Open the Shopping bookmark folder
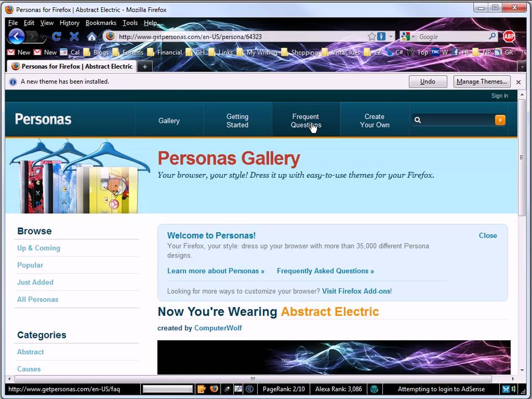Image resolution: width=532 pixels, height=399 pixels. pyautogui.click(x=300, y=52)
